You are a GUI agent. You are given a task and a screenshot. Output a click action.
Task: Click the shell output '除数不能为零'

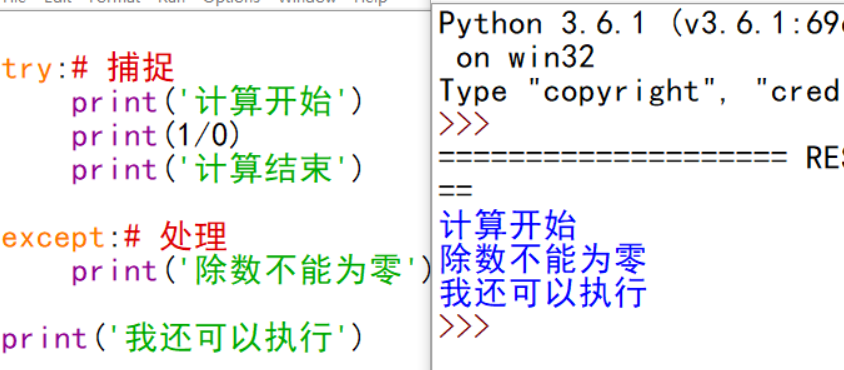[543, 259]
